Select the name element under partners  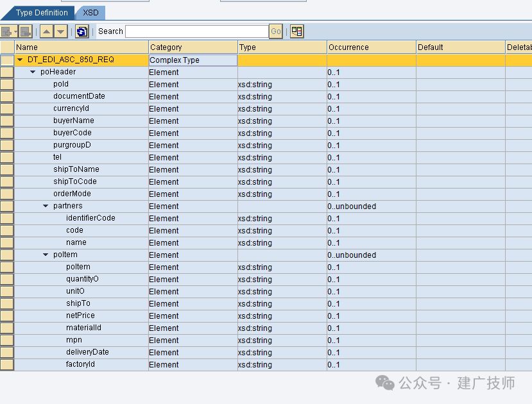(76, 242)
